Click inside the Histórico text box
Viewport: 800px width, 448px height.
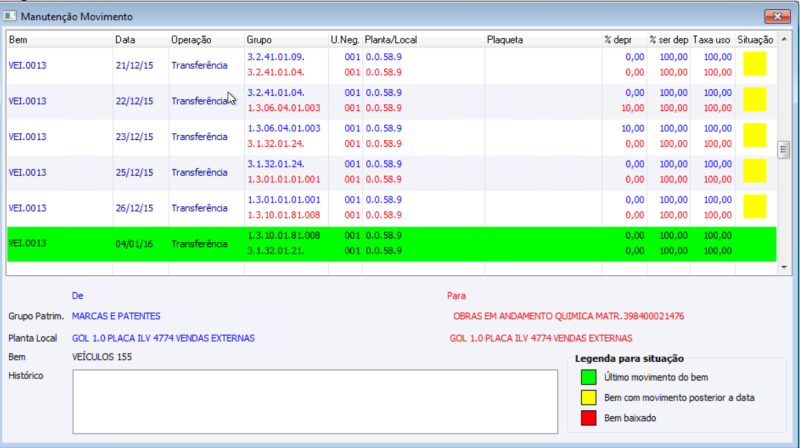tap(315, 402)
